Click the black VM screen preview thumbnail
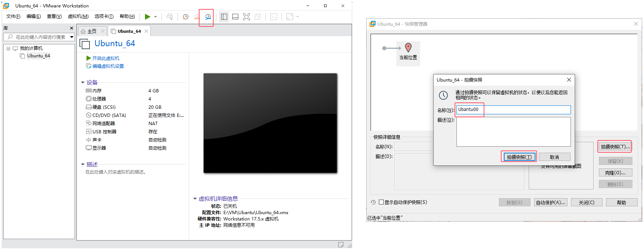The height and width of the screenshot is (251, 644). (270, 123)
